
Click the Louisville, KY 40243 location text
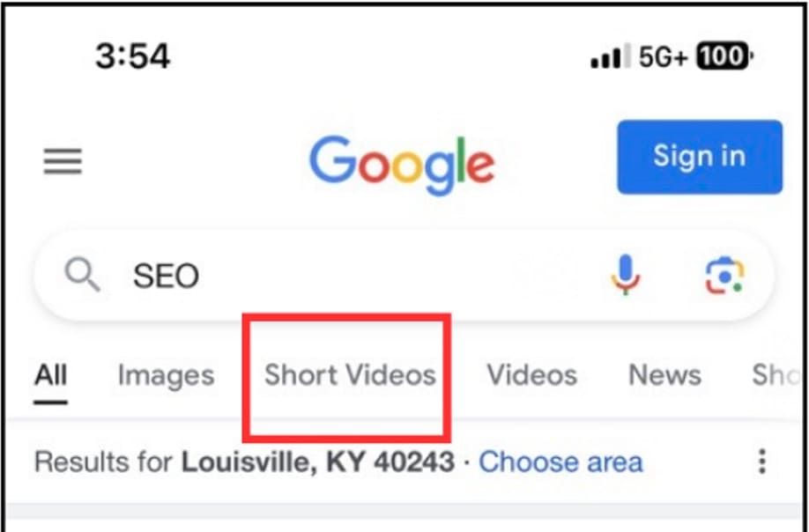[318, 462]
